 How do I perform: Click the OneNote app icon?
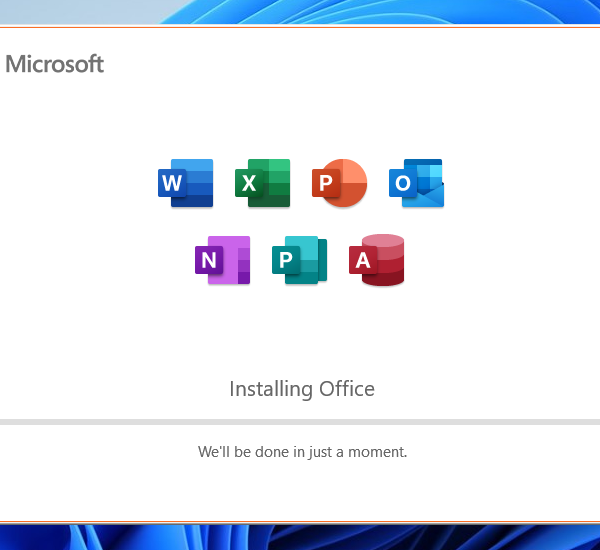coord(223,260)
